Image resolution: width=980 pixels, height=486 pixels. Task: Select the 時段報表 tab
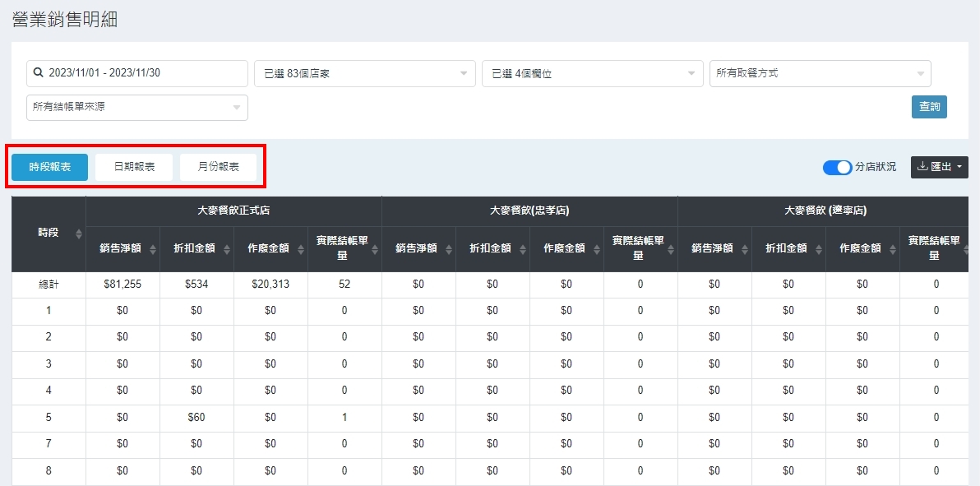pos(49,167)
